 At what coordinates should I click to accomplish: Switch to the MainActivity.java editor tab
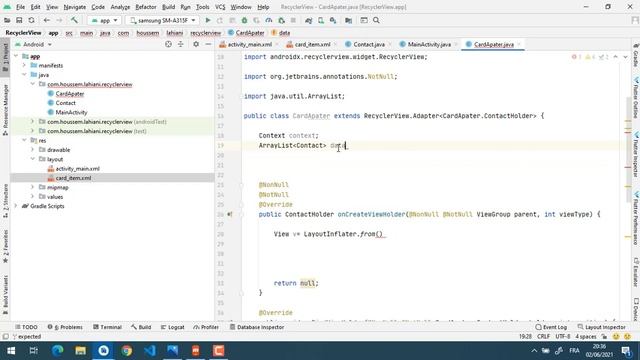tap(429, 44)
